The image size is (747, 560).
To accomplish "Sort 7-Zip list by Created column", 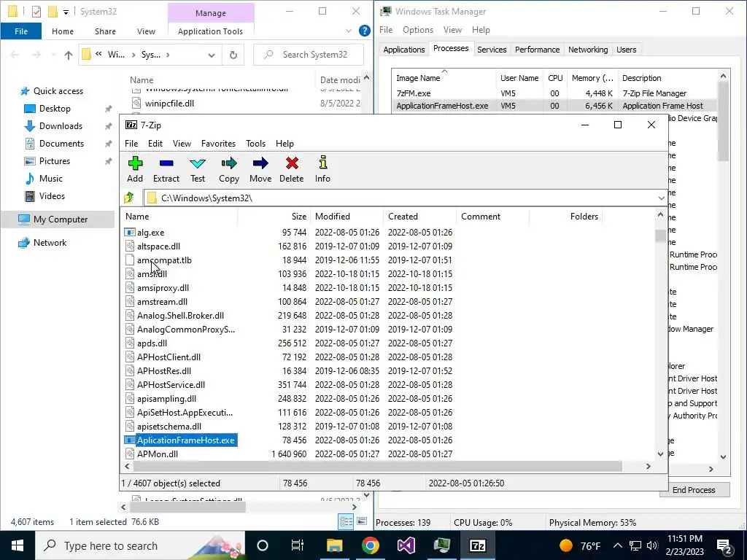I will (419, 216).
